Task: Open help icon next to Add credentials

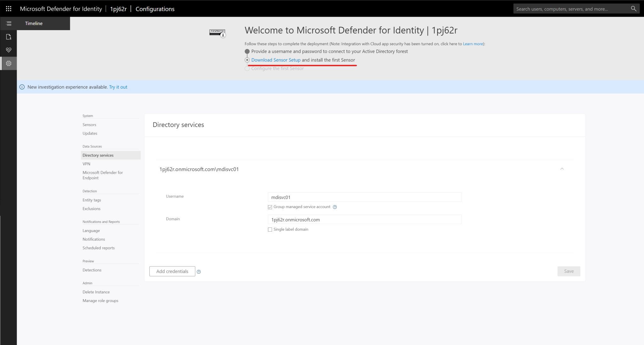Action: click(x=199, y=271)
